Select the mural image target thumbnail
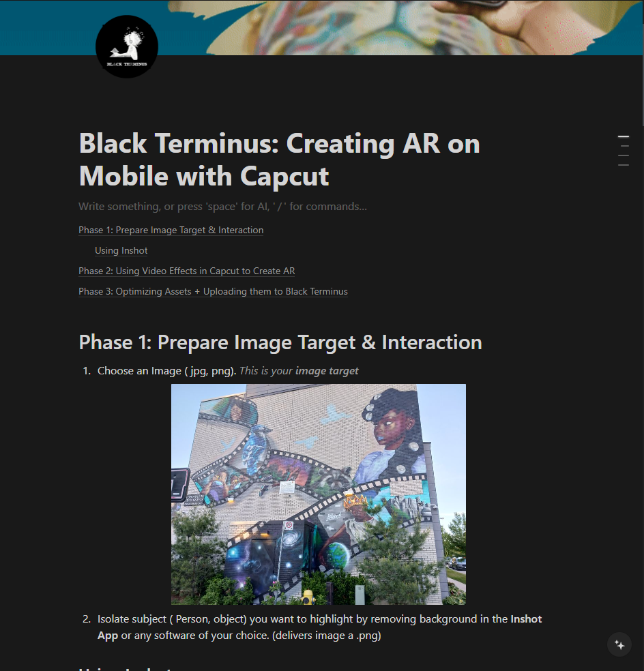Viewport: 644px width, 671px height. tap(319, 494)
